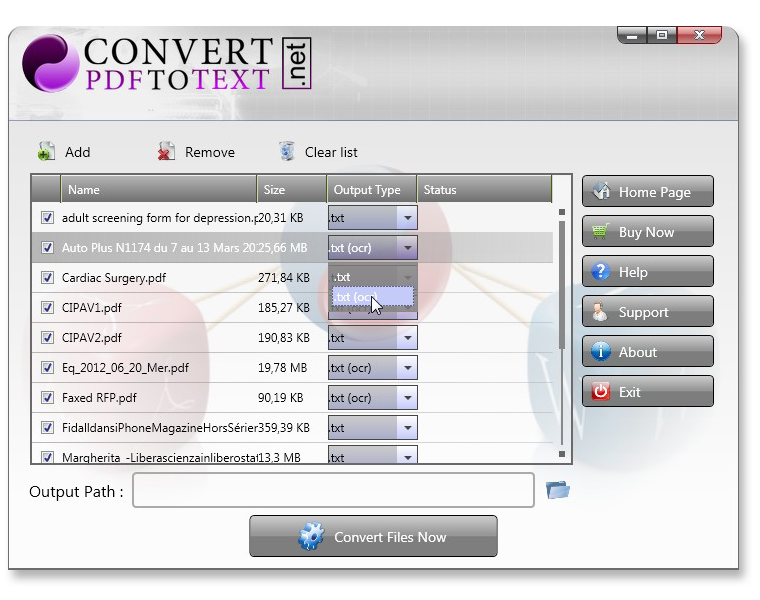Click the shopping cart icon on Buy Now
Viewport: 760px width, 600px height.
point(601,232)
